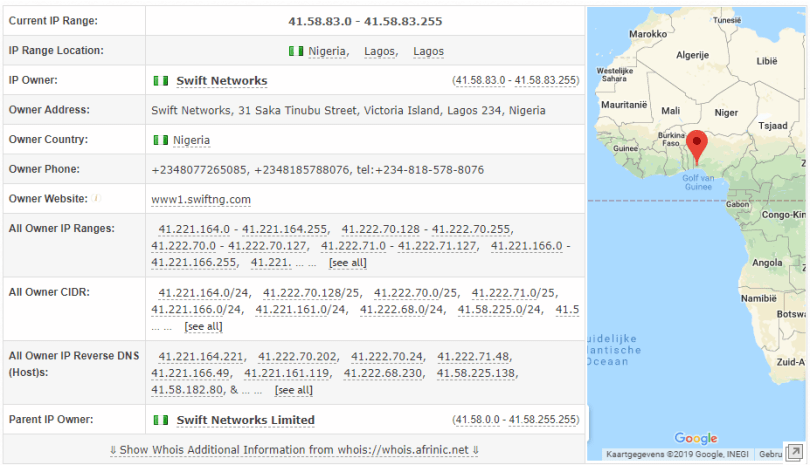
Task: Click the flag beside Swift Networks Limited
Action: (160, 420)
